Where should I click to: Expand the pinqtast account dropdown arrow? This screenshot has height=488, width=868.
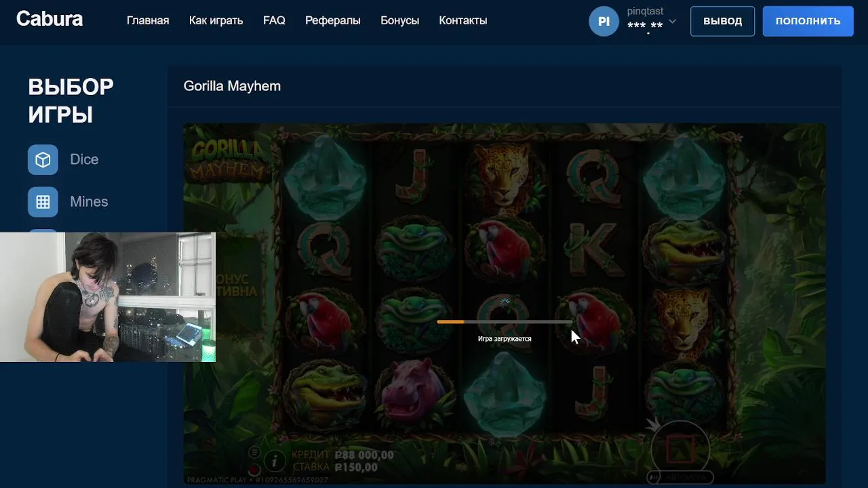click(673, 21)
